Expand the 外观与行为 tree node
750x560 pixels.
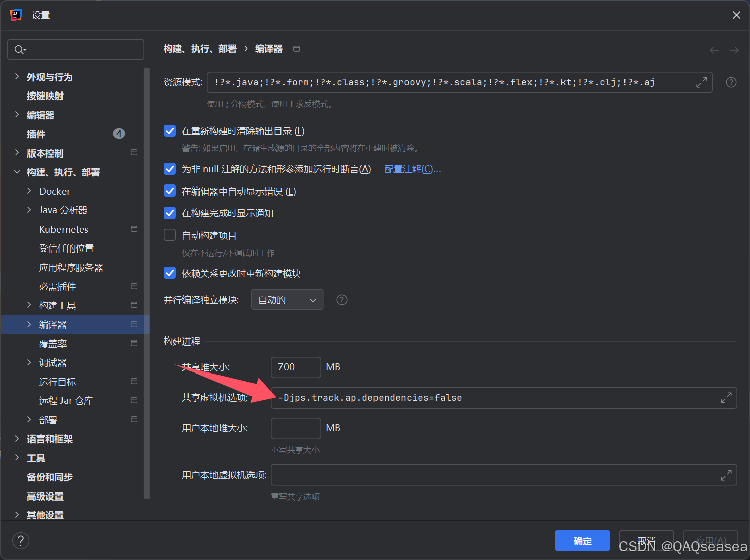[17, 77]
